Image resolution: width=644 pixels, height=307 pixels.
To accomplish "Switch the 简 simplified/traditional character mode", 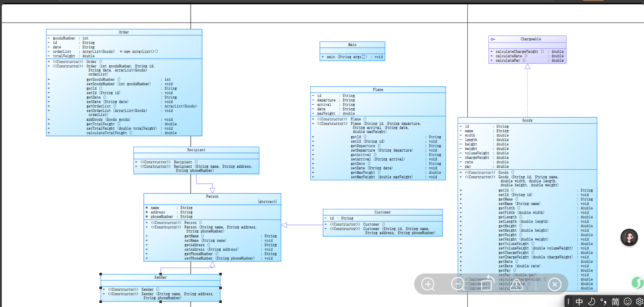I will (615, 301).
